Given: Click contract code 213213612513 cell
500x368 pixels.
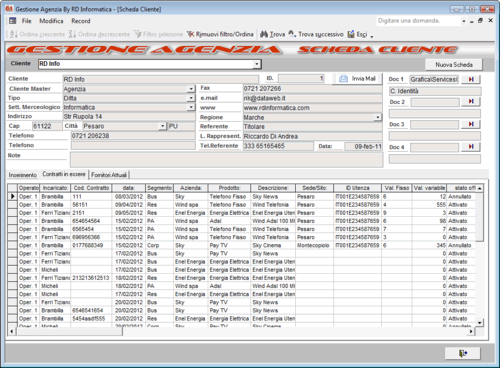Looking at the screenshot, I should coord(91,278).
